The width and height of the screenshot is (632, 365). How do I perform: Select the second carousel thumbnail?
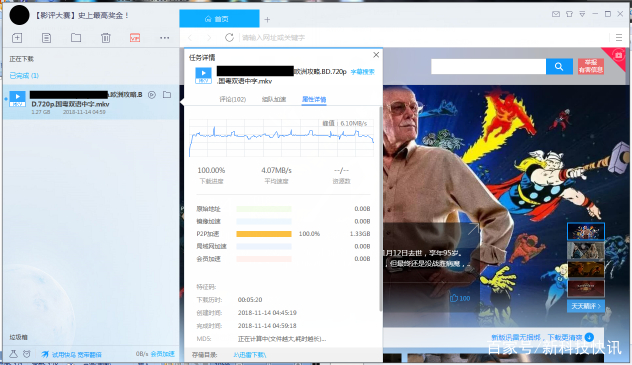click(586, 250)
